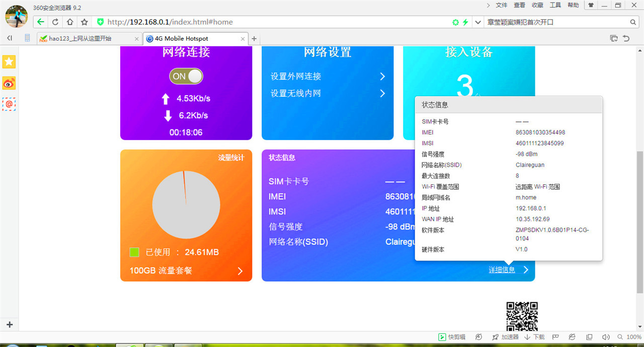Screen dimensions: 644x347
Task: Expand 设置外网连接 with its chevron
Action: 382,76
